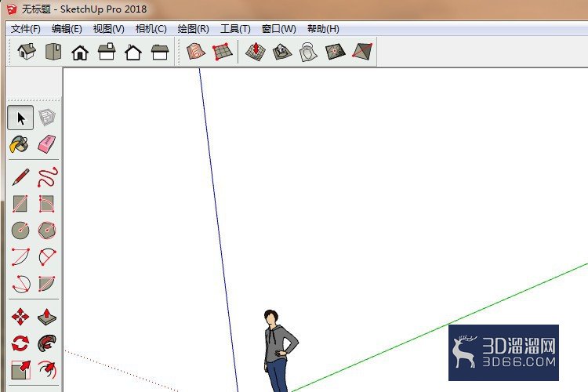Select the Circle tool
This screenshot has width=588, height=392.
[x=20, y=230]
